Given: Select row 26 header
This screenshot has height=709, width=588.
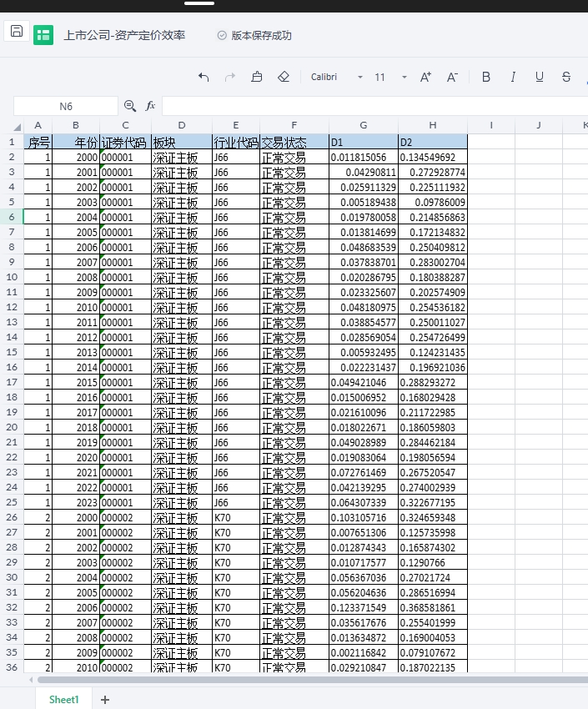Looking at the screenshot, I should click(12, 517).
